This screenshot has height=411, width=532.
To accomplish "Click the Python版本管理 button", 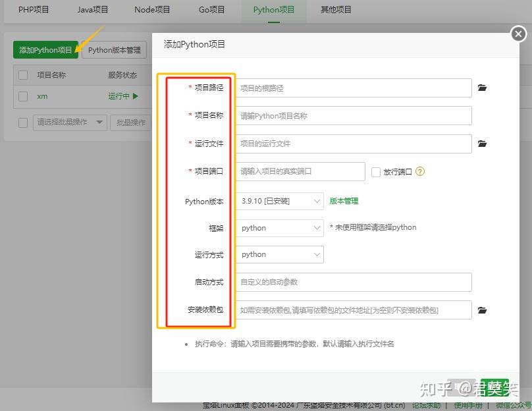I will [115, 50].
